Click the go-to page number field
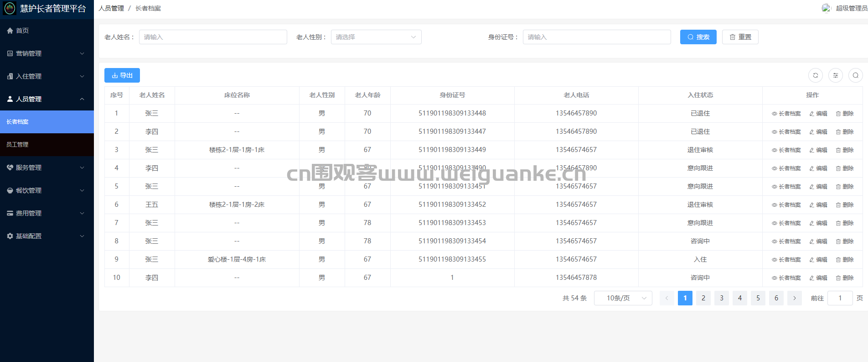The height and width of the screenshot is (362, 868). click(x=840, y=298)
